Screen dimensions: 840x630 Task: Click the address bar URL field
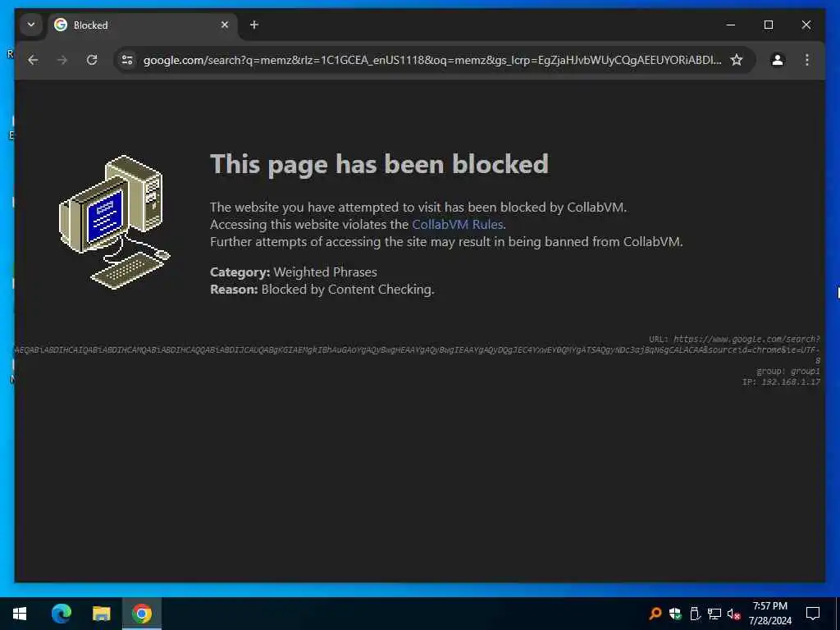point(431,60)
